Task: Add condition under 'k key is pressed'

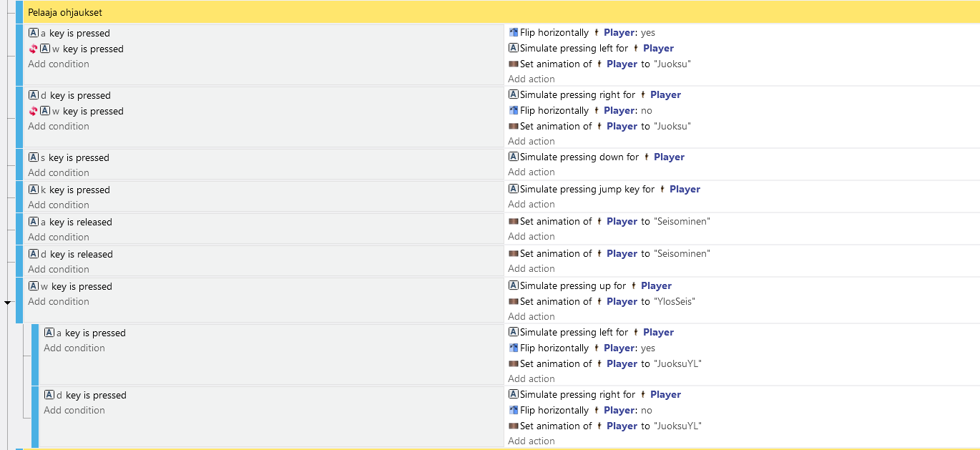Action: click(x=59, y=205)
